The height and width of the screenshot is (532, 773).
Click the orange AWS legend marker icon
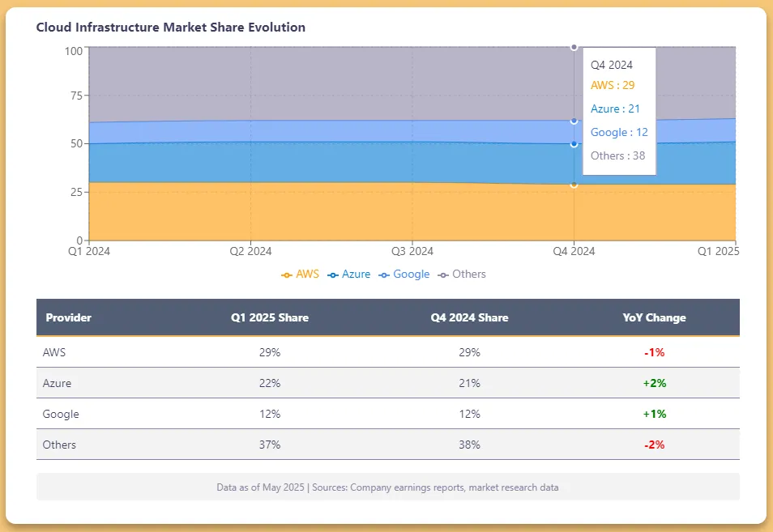tap(287, 275)
